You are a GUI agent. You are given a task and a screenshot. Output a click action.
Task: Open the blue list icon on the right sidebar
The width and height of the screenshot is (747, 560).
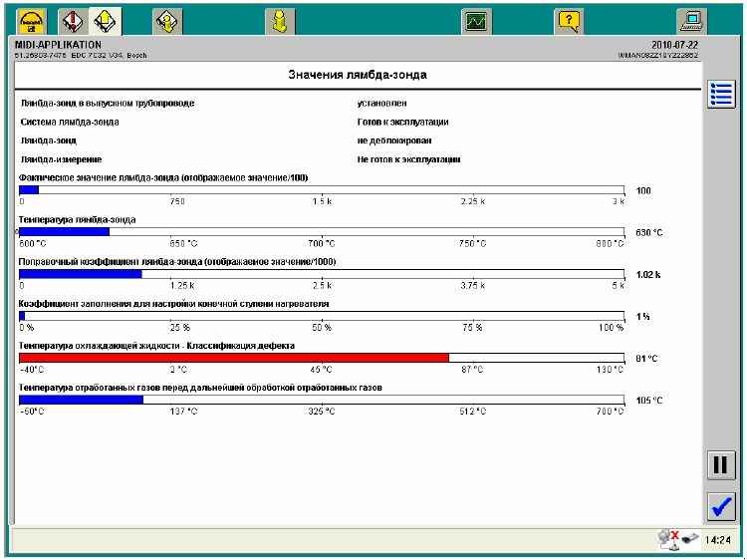(721, 95)
